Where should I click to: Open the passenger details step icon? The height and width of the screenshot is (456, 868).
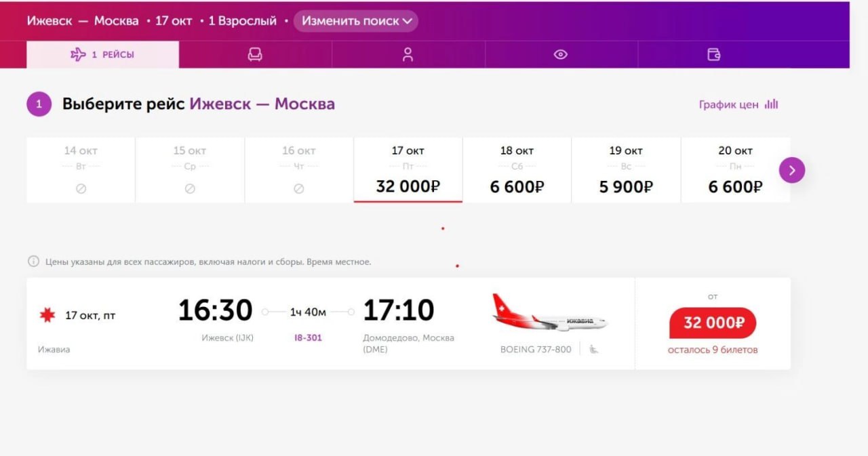click(x=408, y=55)
